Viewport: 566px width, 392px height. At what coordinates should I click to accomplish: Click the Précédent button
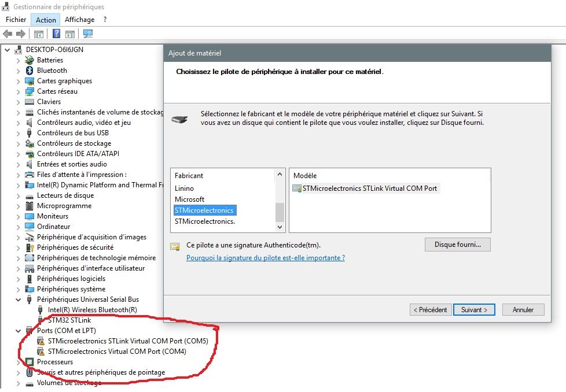pos(430,310)
